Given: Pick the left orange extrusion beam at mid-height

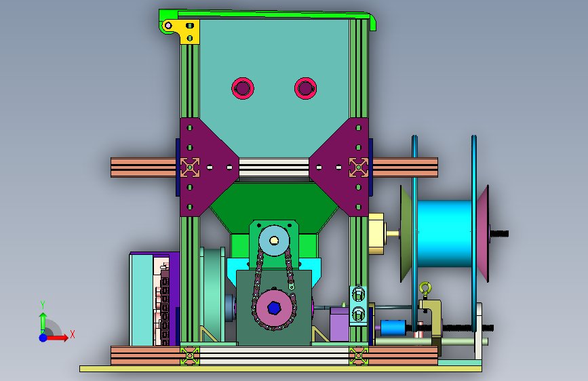Looking at the screenshot, I should (x=143, y=167).
